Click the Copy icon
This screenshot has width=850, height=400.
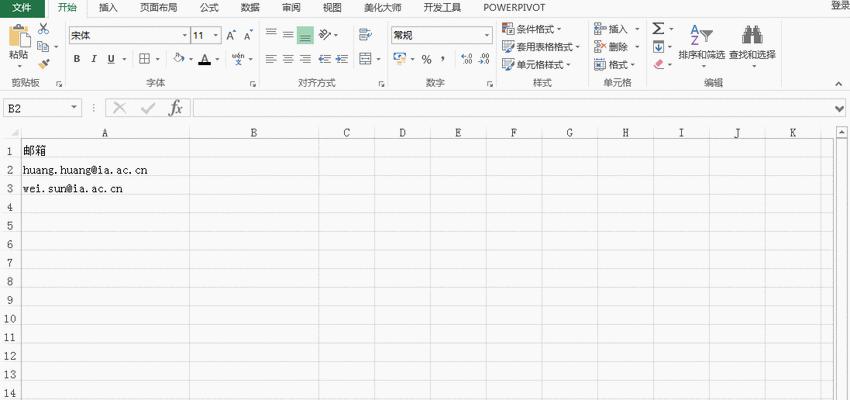(x=43, y=47)
